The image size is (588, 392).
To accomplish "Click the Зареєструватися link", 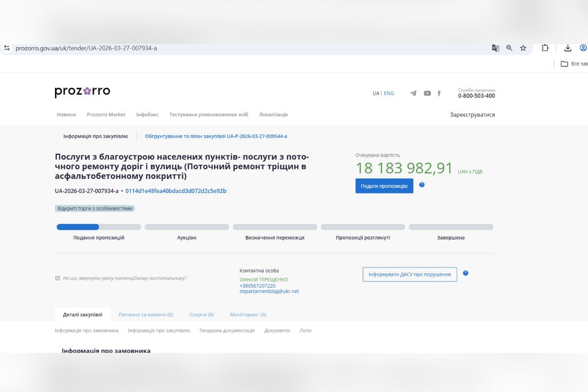I will 472,114.
